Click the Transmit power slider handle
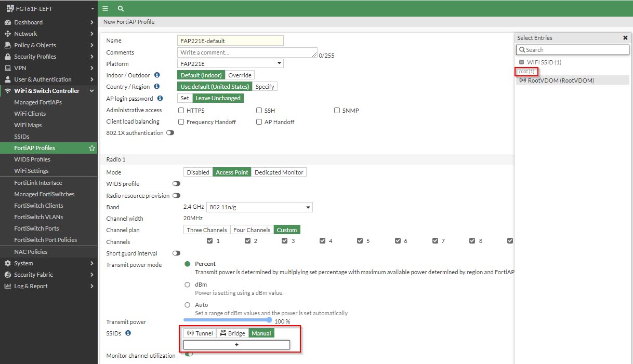Screen dimensions: 633x364 (x=269, y=320)
